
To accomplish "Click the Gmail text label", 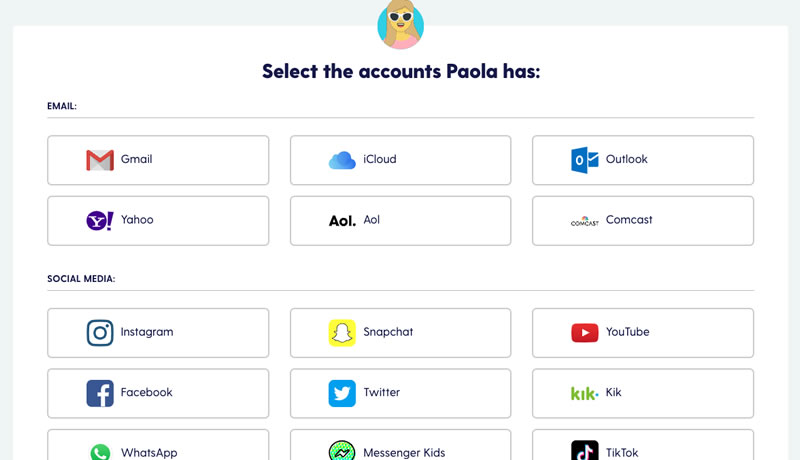I will pyautogui.click(x=136, y=159).
